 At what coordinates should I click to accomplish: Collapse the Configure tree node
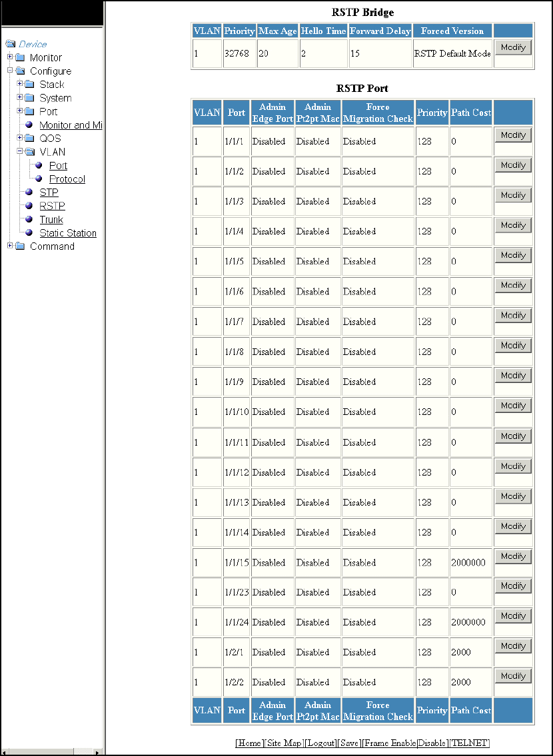point(10,71)
